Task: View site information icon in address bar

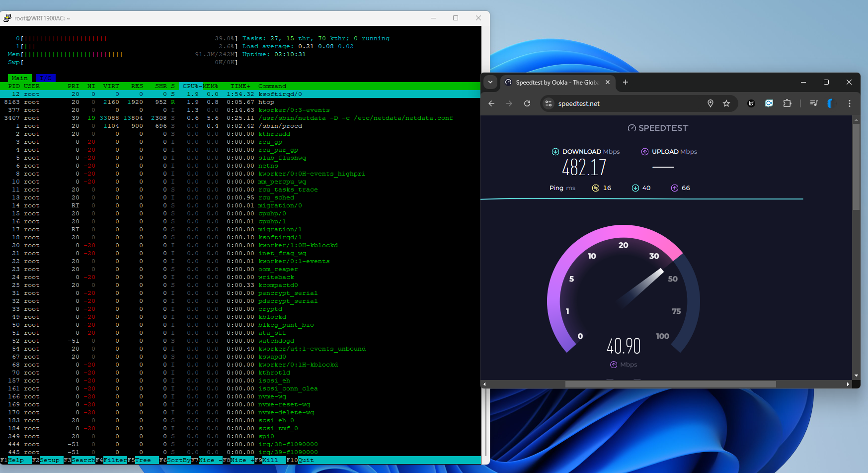Action: pos(549,103)
